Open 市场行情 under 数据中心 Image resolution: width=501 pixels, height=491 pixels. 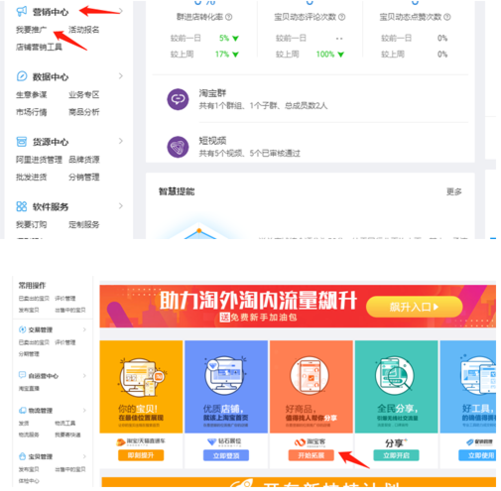tap(31, 112)
